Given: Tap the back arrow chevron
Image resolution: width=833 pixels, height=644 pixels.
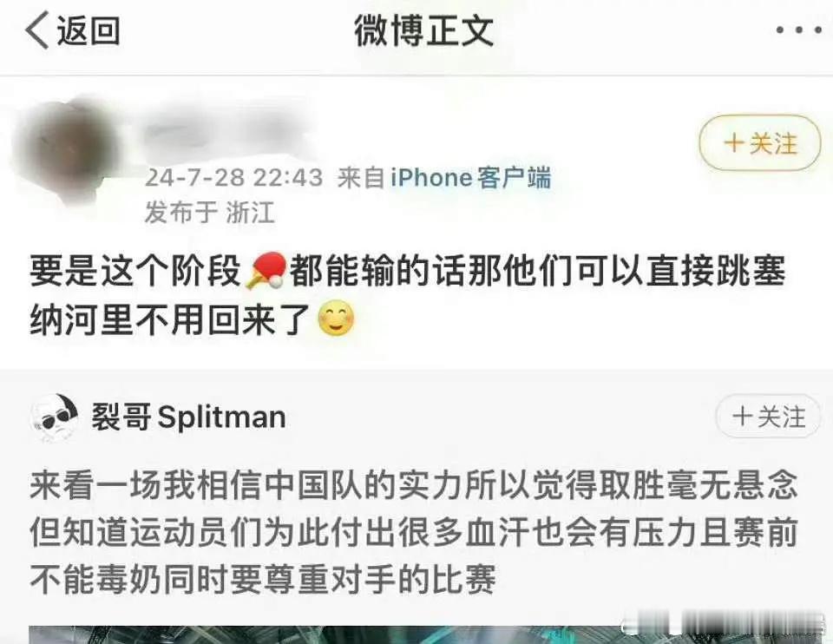Looking at the screenshot, I should pyautogui.click(x=37, y=30).
